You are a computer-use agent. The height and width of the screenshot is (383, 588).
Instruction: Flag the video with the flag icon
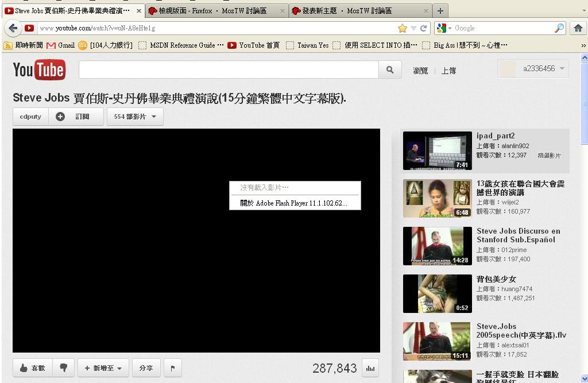(173, 368)
